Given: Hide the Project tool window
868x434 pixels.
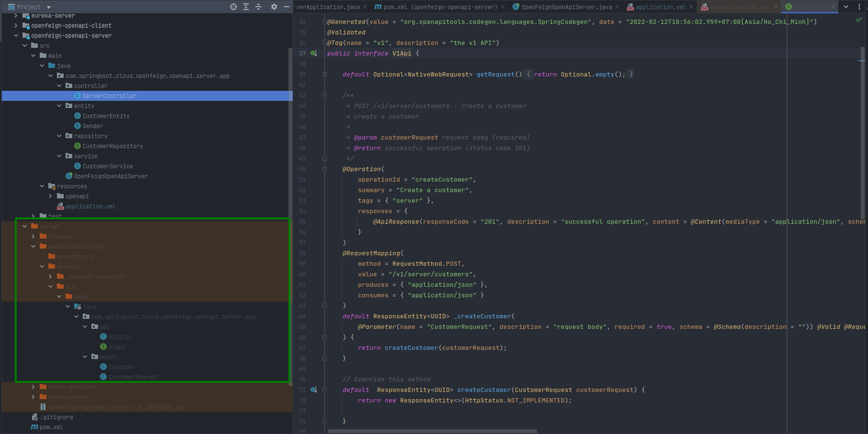Looking at the screenshot, I should click(x=286, y=7).
